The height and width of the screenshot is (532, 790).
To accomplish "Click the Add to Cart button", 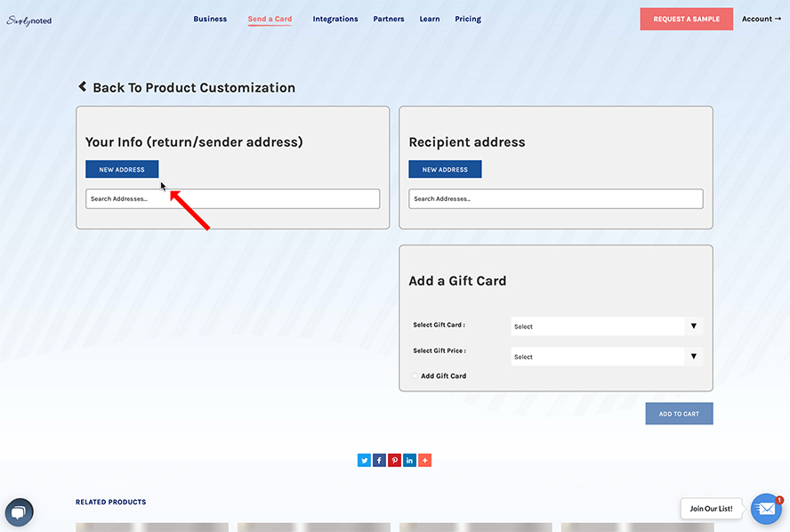I will click(x=679, y=414).
